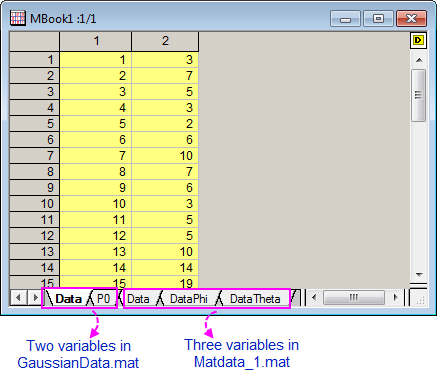This screenshot has height=381, width=438.
Task: Minimize the MBook1 window
Action: 345,19
